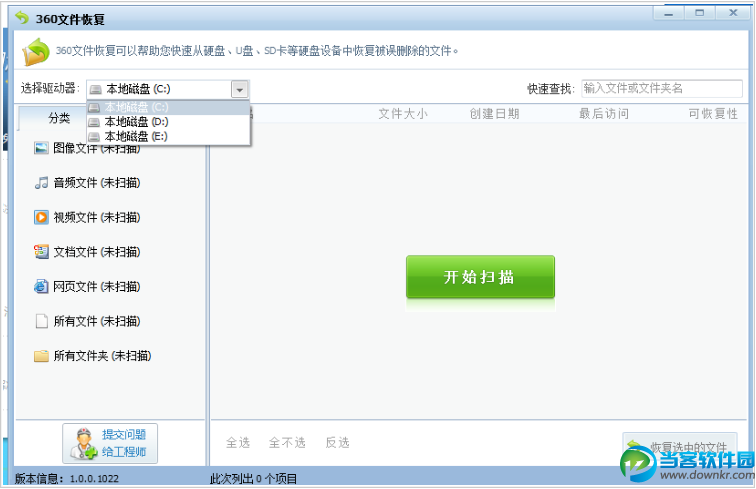Minimize the 360文件恢复 window
The width and height of the screenshot is (756, 489).
point(668,13)
